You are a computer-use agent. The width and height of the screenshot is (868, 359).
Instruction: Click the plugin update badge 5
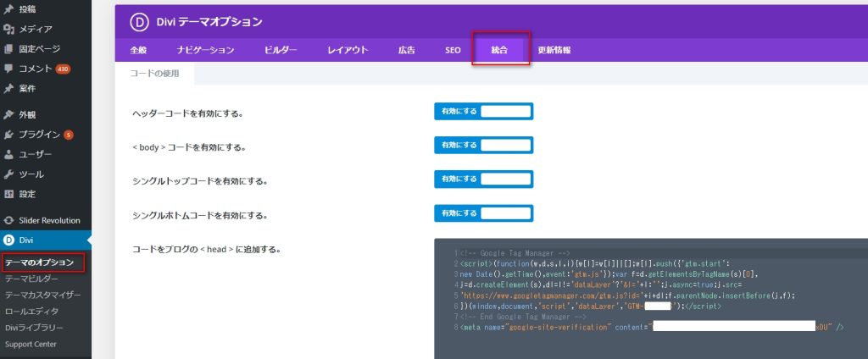point(68,135)
